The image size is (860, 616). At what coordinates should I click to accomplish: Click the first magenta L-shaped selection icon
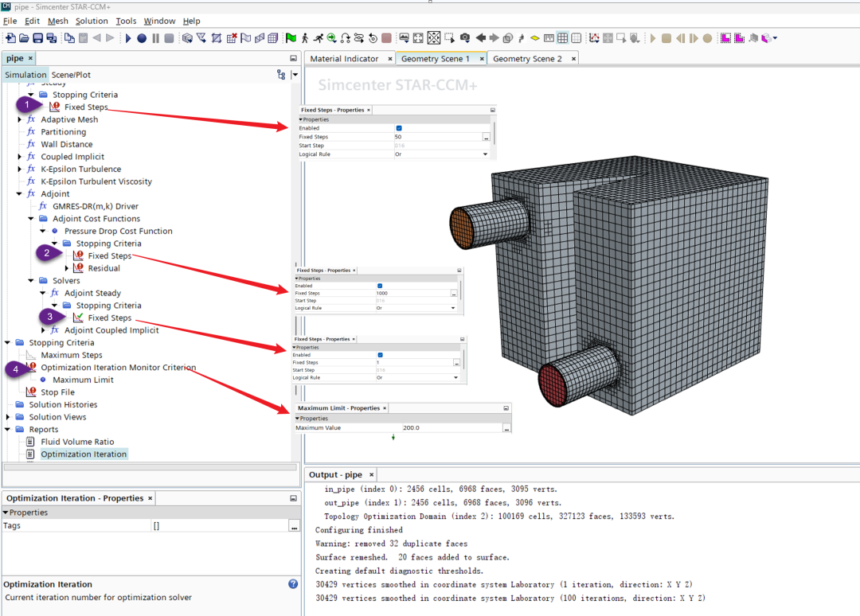pyautogui.click(x=725, y=38)
